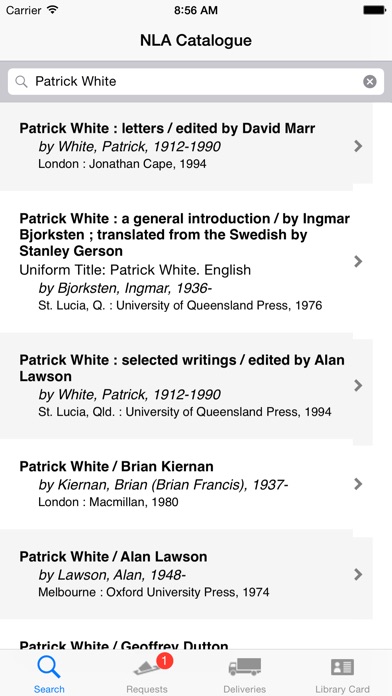Screen dimensions: 392x696
Task: Open the Requests tab icon
Action: pyautogui.click(x=149, y=667)
